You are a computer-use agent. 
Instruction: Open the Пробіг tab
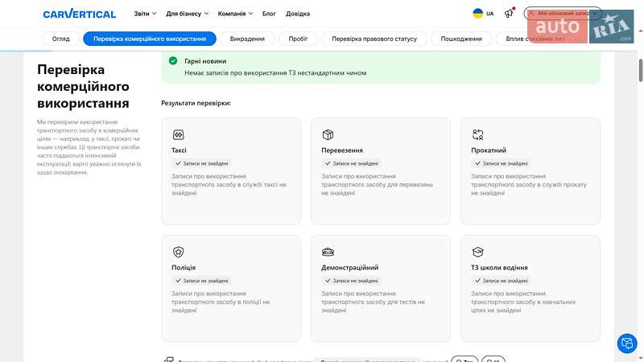tap(298, 39)
